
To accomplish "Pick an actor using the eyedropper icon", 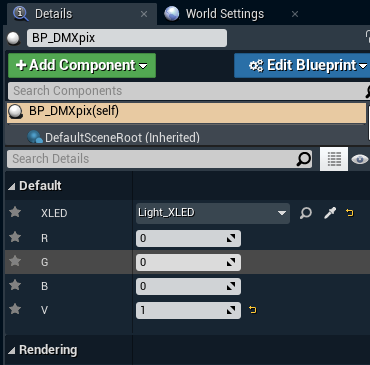I will click(330, 213).
